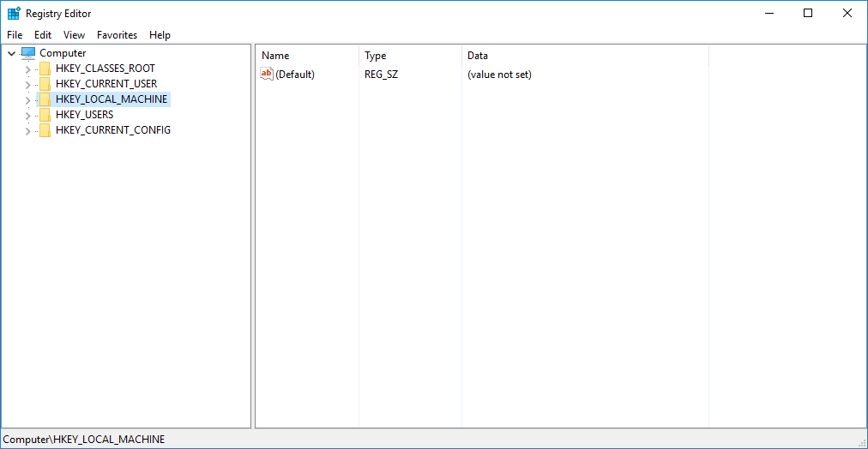Select the HKEY_CURRENT_CONFIG label
Image resolution: width=868 pixels, height=449 pixels.
point(113,130)
